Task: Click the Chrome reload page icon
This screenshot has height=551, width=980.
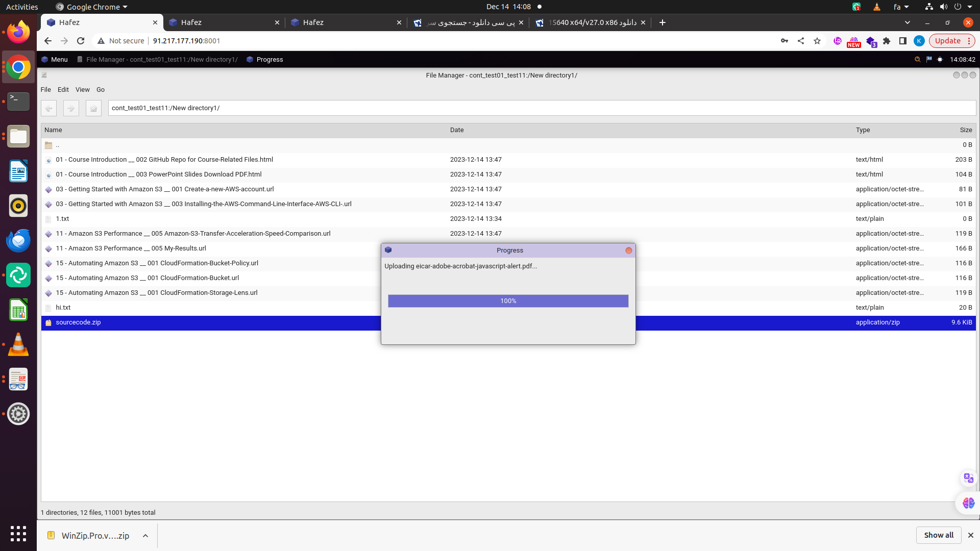Action: [x=81, y=41]
